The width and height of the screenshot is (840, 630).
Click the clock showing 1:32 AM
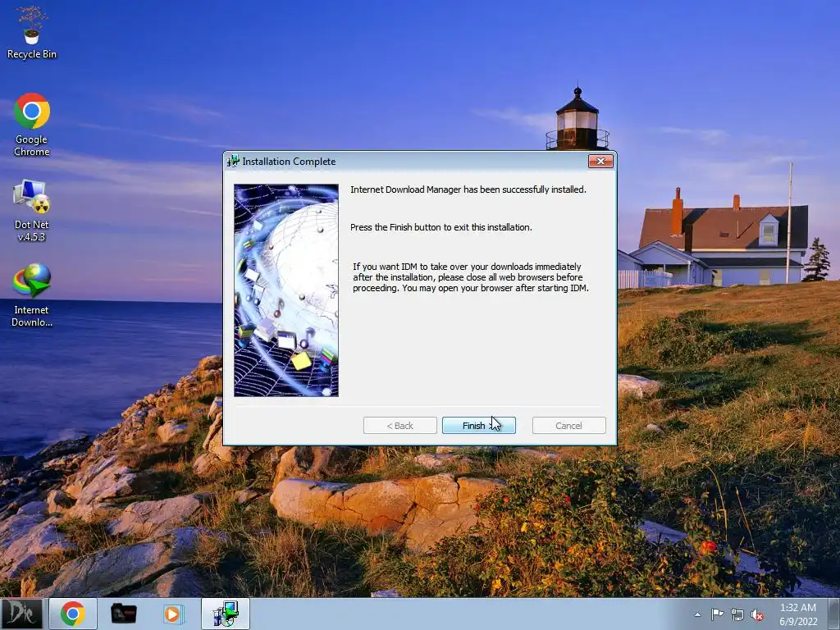click(x=798, y=614)
